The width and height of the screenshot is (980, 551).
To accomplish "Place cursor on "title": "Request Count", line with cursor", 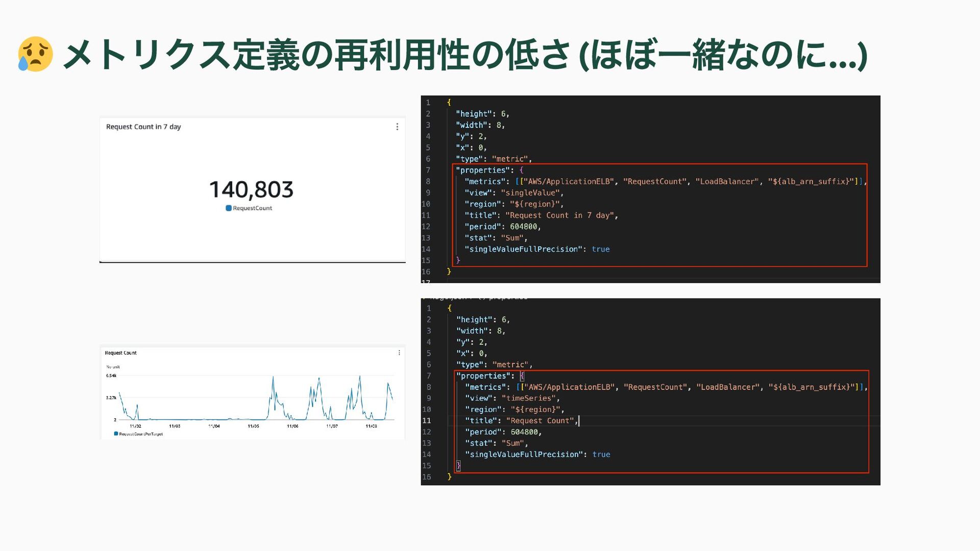I will 521,420.
